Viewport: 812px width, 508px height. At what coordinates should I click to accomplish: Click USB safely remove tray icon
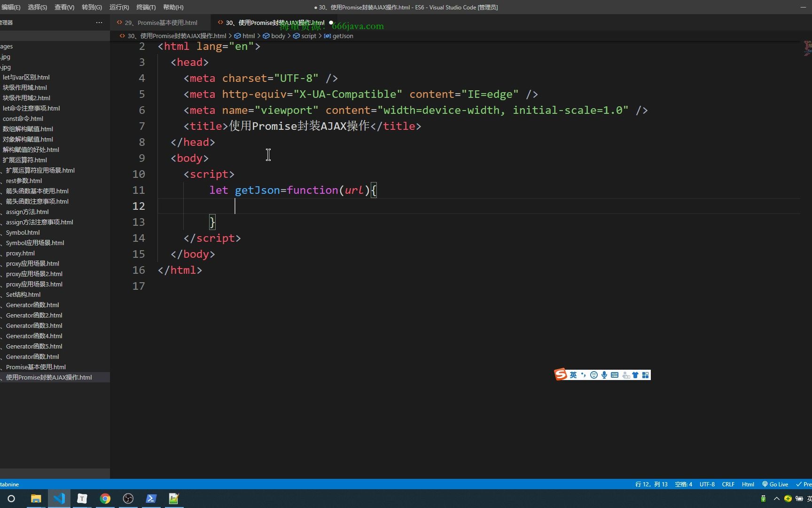763,499
